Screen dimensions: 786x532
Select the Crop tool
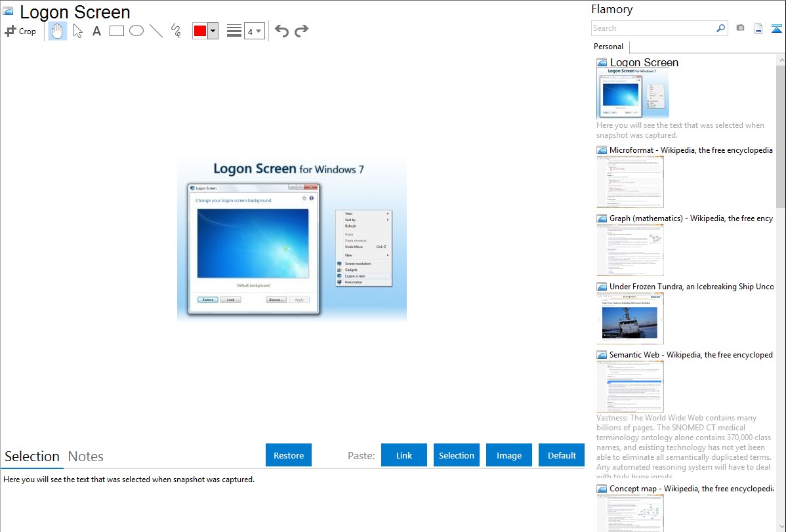pyautogui.click(x=20, y=31)
